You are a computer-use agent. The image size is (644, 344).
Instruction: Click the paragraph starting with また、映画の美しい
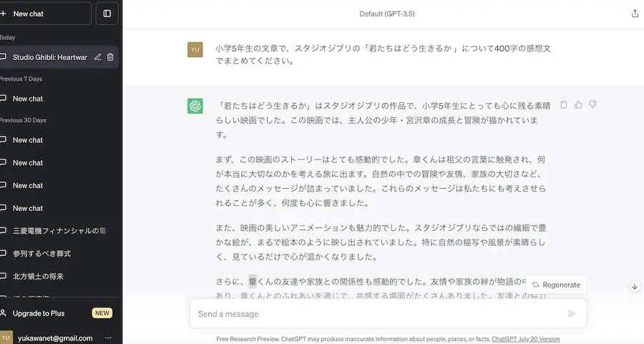click(x=381, y=242)
